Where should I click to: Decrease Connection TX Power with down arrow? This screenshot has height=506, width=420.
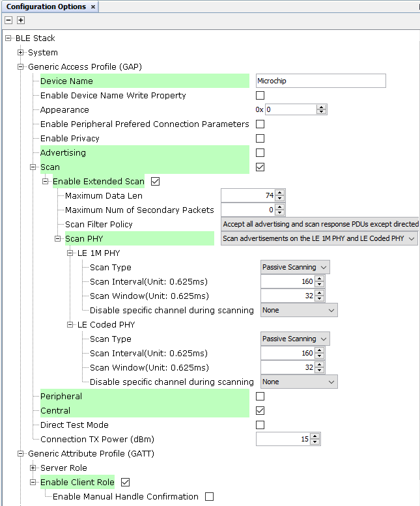[316, 442]
